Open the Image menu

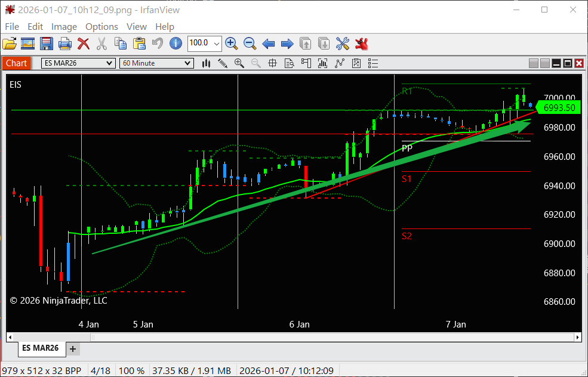tap(64, 27)
